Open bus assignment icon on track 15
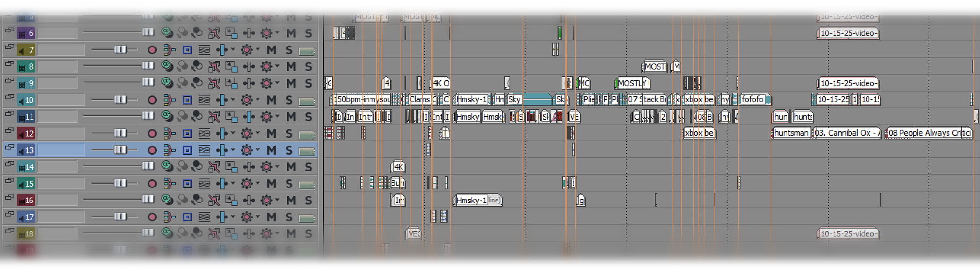 pyautogui.click(x=169, y=184)
